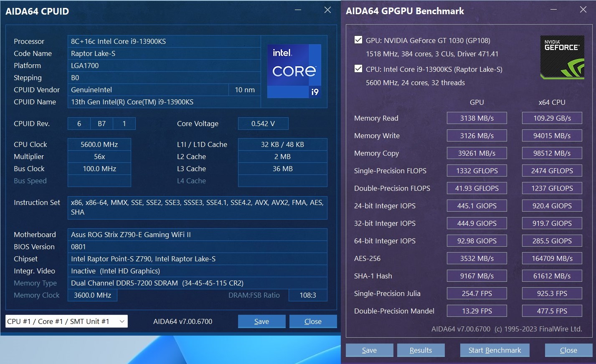This screenshot has height=364, width=596.
Task: Click the GPU AES-256 result 3532 MB/s
Action: 477,258
